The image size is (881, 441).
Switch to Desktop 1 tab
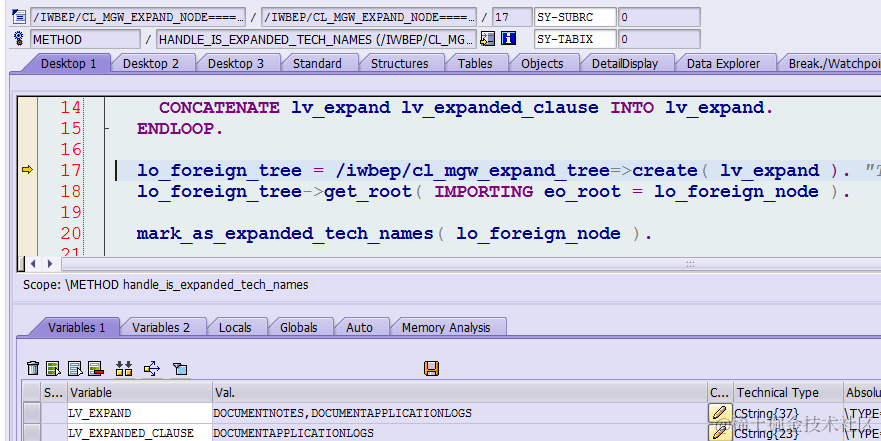69,63
